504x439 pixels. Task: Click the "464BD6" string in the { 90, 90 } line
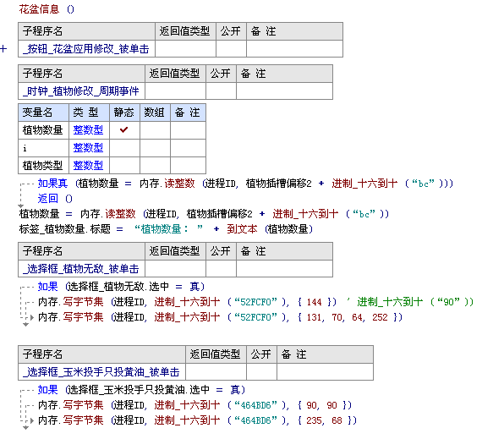[x=255, y=405]
